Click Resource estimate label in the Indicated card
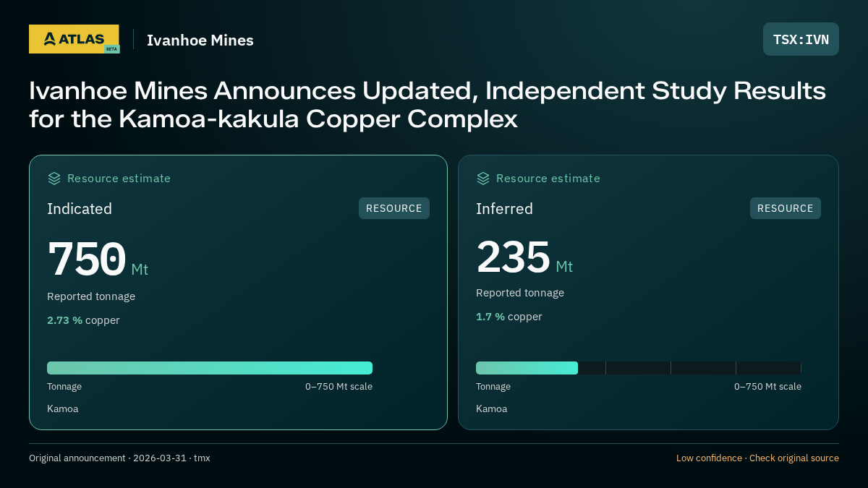This screenshot has width=868, height=488. point(119,179)
